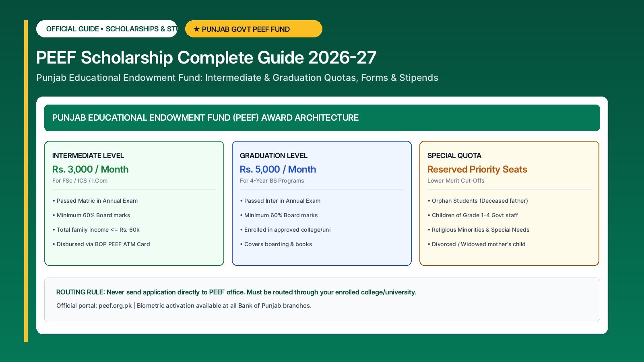Select the Special Quota heading
Viewport: 644px width, 362px height.
454,156
